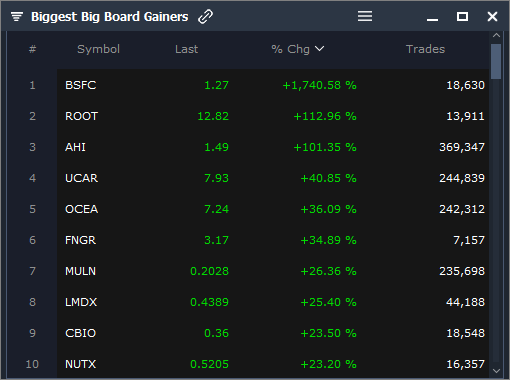Image resolution: width=510 pixels, height=380 pixels.
Task: Click the vertical scrollbar thumb
Action: (496, 62)
